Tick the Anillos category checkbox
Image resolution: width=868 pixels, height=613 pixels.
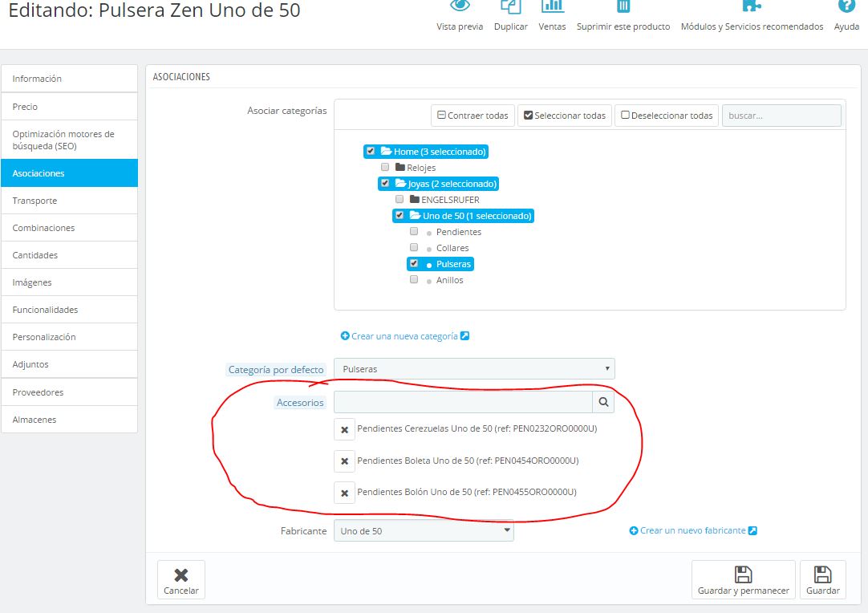(x=414, y=279)
